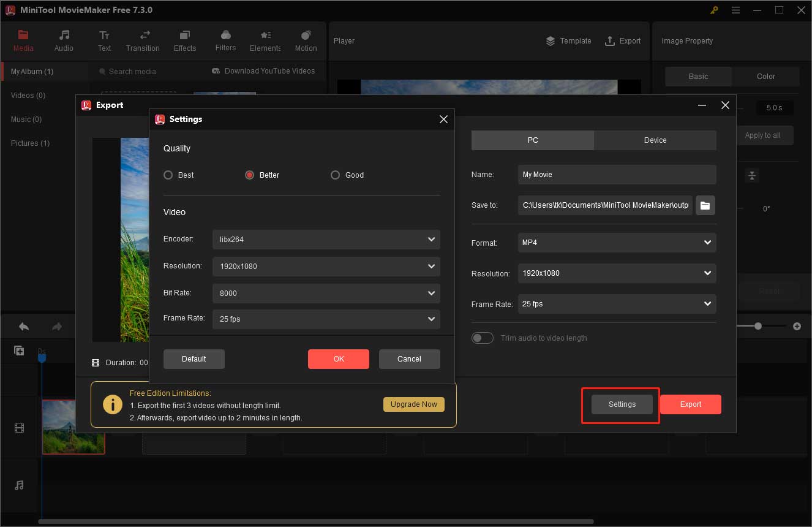Click the 5.0 s duration field
Screen dimensions: 812x527
(775, 108)
